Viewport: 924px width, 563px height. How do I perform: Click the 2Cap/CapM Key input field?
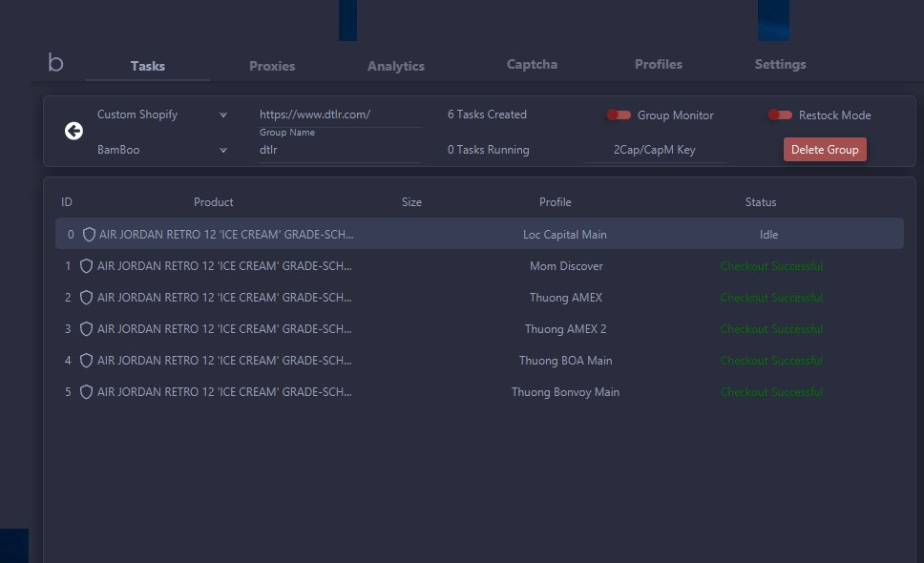(x=654, y=150)
